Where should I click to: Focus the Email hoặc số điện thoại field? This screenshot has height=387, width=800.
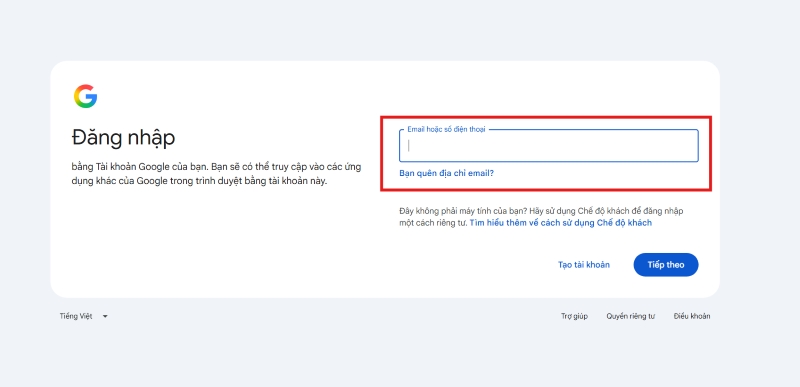(548, 146)
